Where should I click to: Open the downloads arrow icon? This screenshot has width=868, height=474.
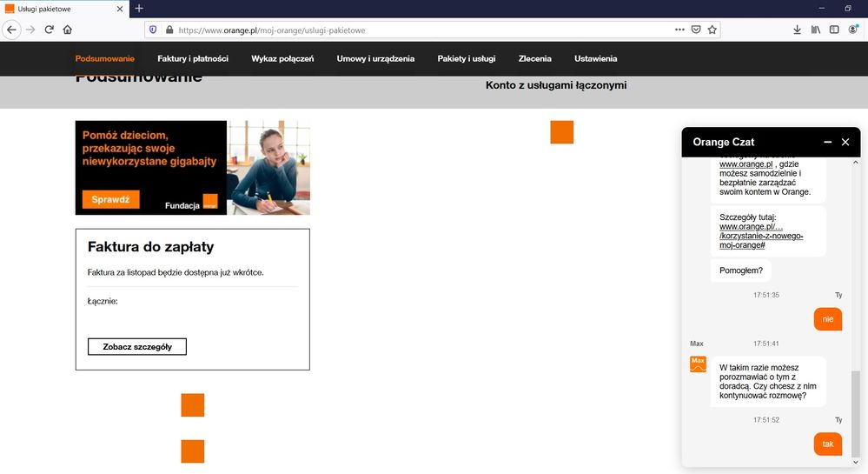[797, 30]
